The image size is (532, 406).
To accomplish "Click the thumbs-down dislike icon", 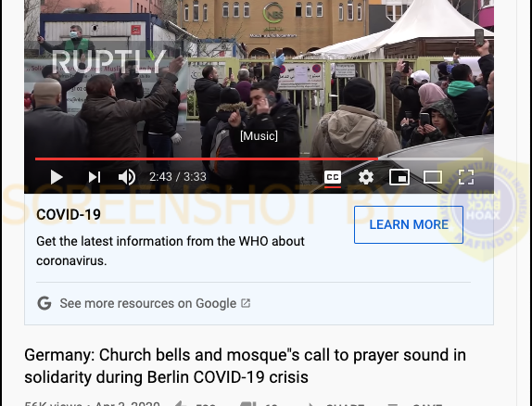I will pyautogui.click(x=248, y=403).
